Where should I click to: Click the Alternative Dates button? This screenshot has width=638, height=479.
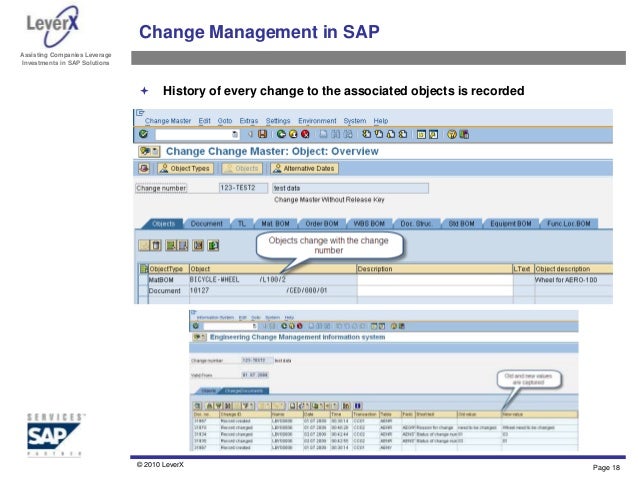[x=304, y=168]
